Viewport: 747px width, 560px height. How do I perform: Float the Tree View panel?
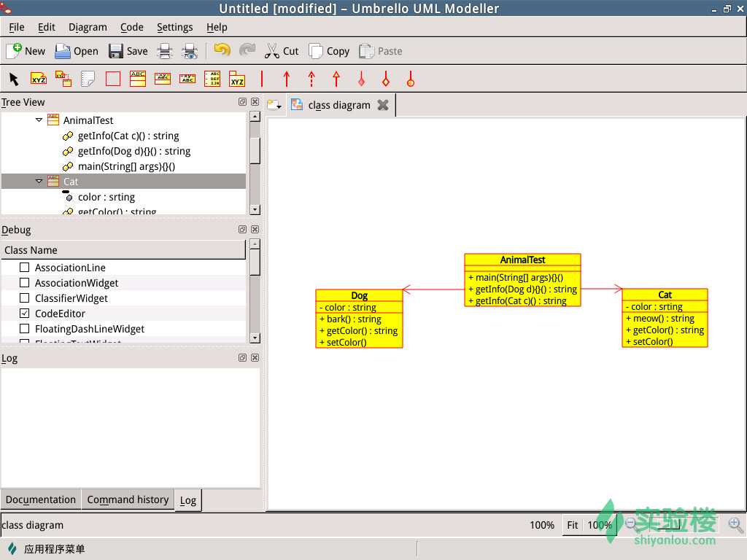tap(242, 102)
